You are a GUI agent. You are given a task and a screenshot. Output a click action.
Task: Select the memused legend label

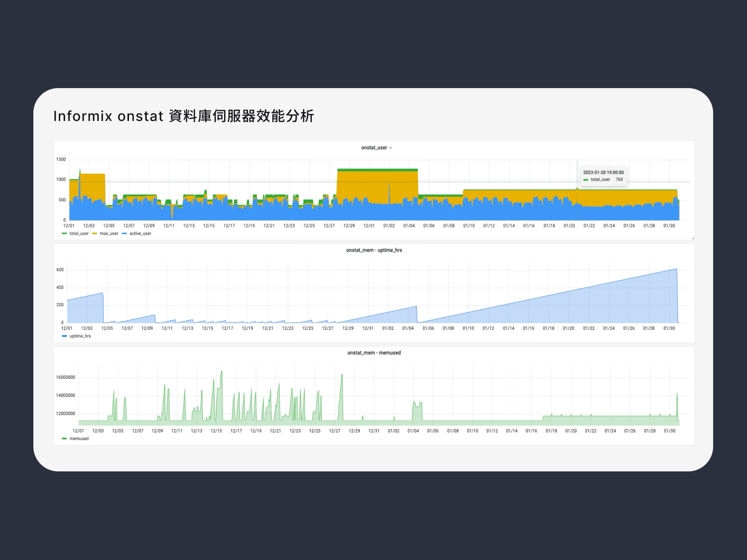[x=79, y=439]
